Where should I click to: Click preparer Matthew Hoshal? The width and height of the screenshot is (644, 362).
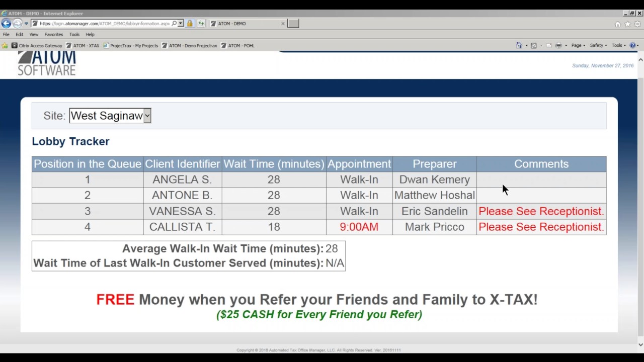click(x=435, y=195)
